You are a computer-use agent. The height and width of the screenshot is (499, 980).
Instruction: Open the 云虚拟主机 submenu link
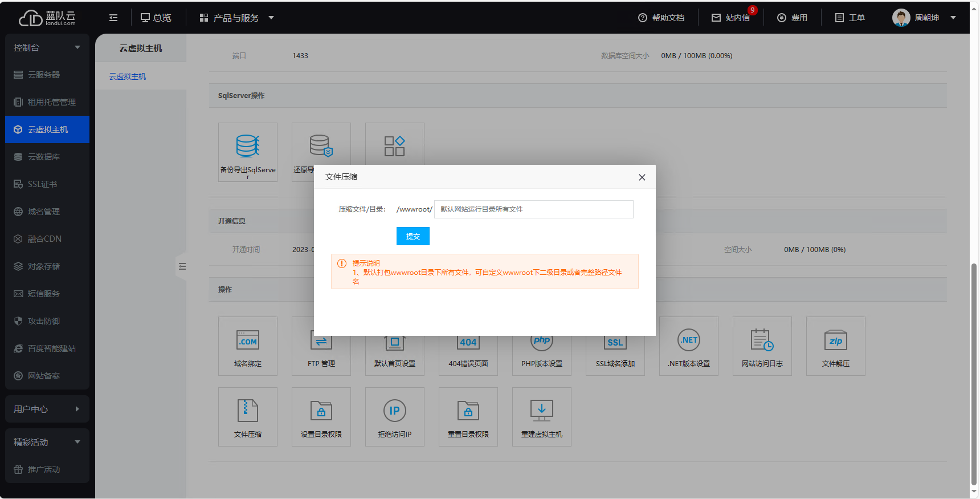[128, 76]
